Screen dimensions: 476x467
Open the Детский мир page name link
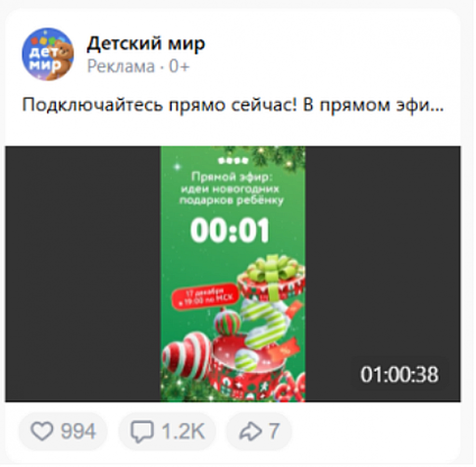pos(146,44)
